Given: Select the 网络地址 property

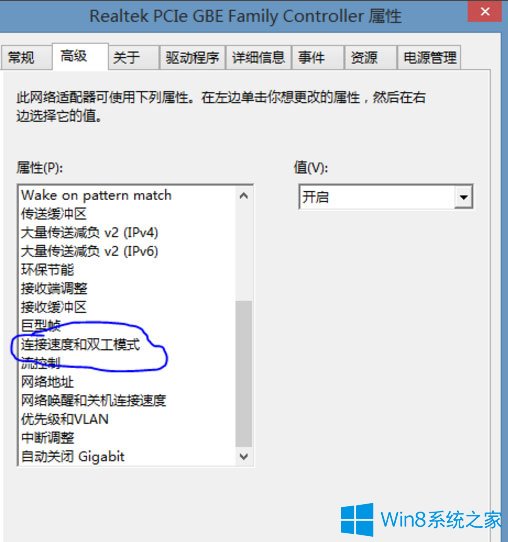Looking at the screenshot, I should click(x=47, y=382).
